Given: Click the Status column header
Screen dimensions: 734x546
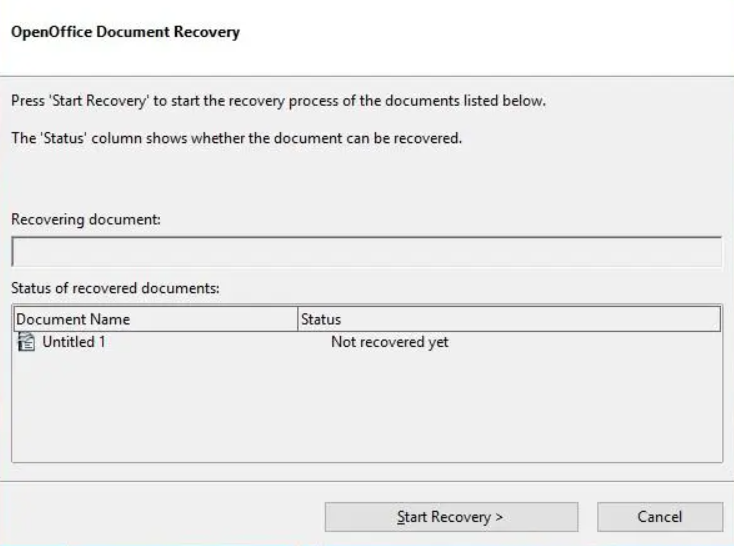Looking at the screenshot, I should tap(321, 320).
